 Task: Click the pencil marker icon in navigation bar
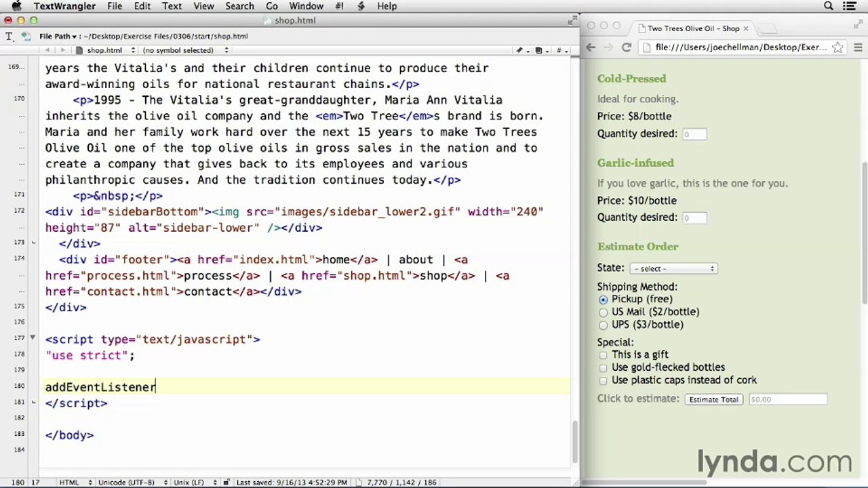pyautogui.click(x=521, y=50)
